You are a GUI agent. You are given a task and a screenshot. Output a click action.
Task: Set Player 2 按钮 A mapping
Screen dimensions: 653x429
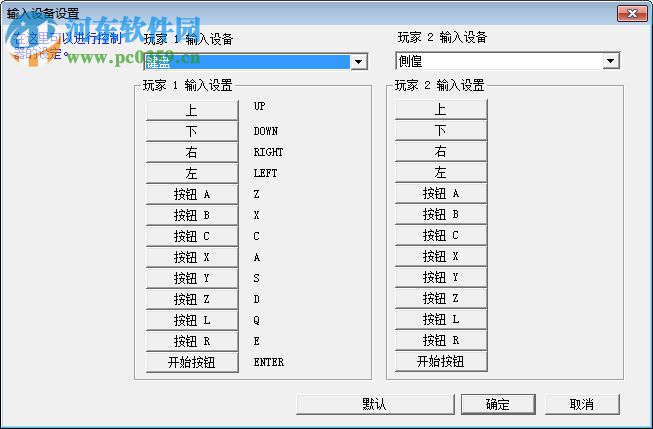coord(441,193)
